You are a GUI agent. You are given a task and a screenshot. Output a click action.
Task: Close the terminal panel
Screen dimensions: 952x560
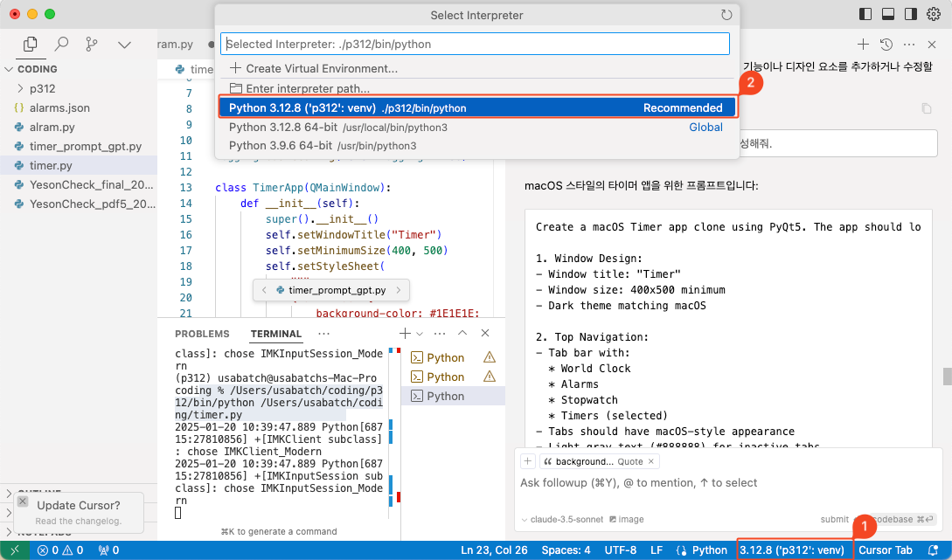click(485, 333)
